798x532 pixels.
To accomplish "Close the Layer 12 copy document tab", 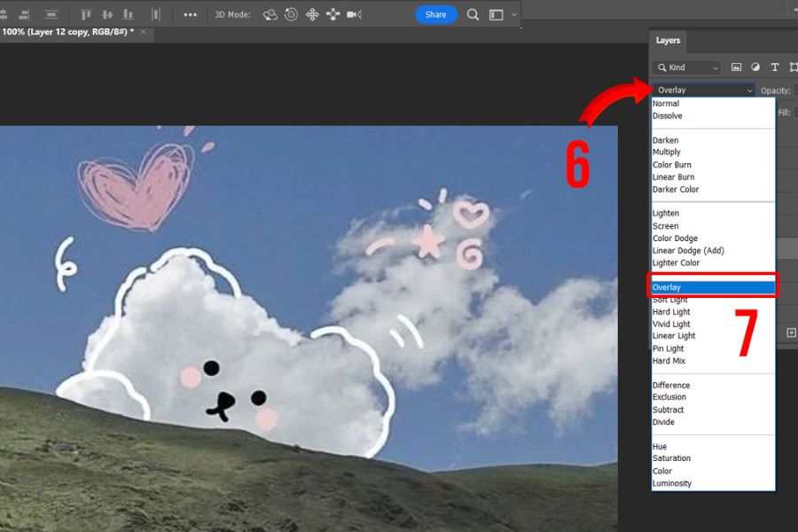I will pos(145,32).
